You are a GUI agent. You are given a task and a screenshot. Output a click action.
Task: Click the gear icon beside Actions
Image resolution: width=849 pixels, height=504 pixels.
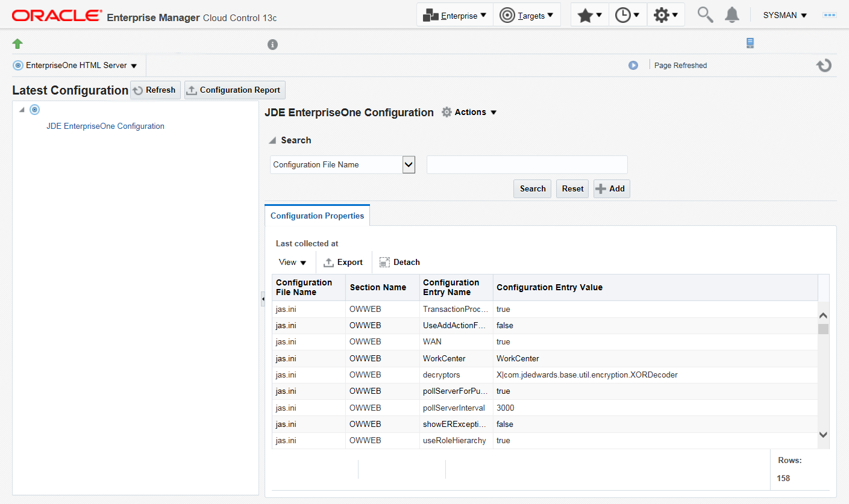pyautogui.click(x=446, y=112)
